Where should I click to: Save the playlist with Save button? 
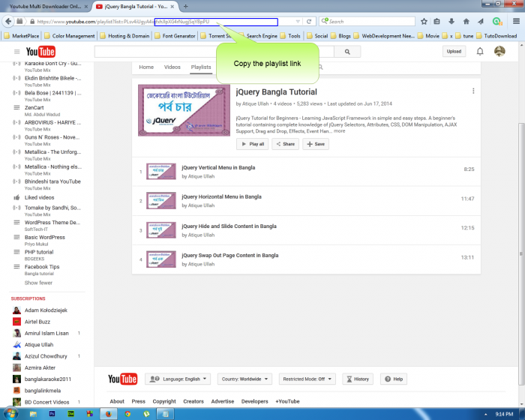(316, 144)
